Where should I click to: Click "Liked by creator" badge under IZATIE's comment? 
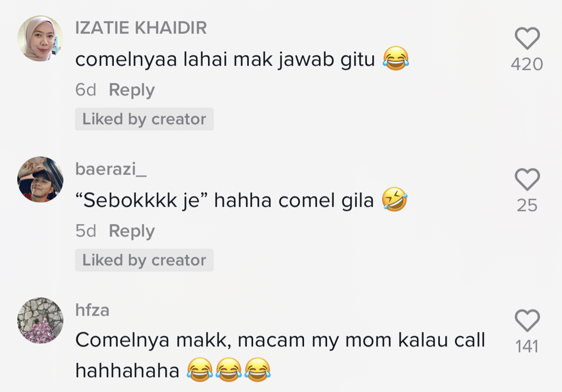click(x=144, y=119)
